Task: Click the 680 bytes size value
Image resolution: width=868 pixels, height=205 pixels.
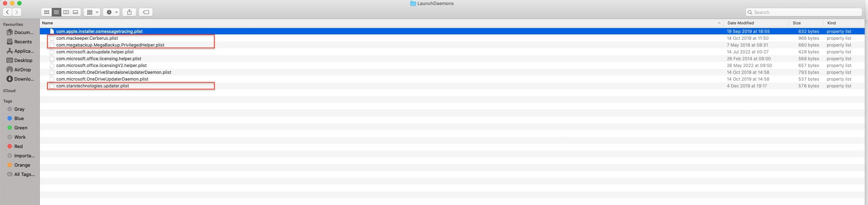Action: pyautogui.click(x=808, y=45)
